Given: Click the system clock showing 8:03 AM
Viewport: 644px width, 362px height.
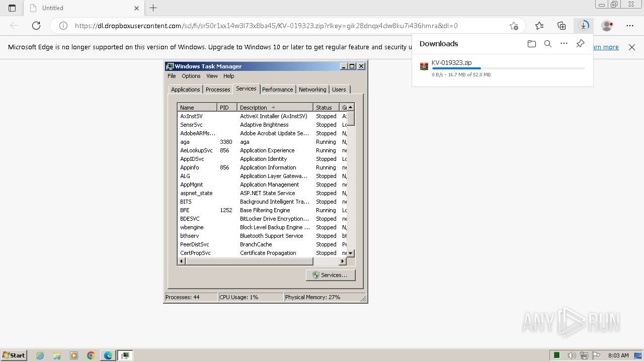Looking at the screenshot, I should click(x=618, y=355).
